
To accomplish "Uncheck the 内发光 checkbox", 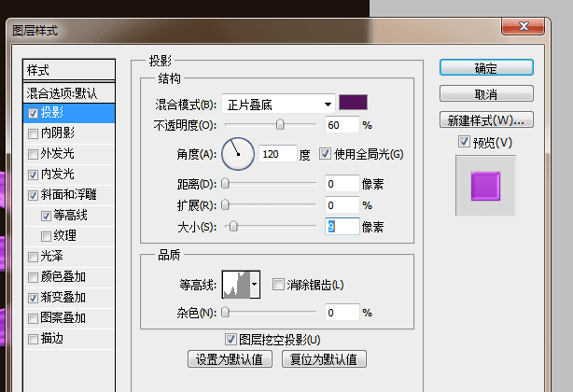I will click(33, 175).
